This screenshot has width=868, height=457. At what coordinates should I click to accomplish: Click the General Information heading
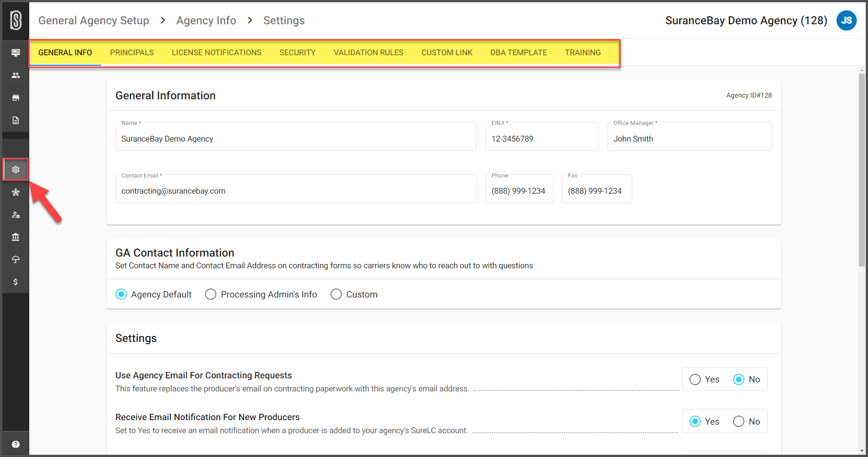[x=166, y=95]
